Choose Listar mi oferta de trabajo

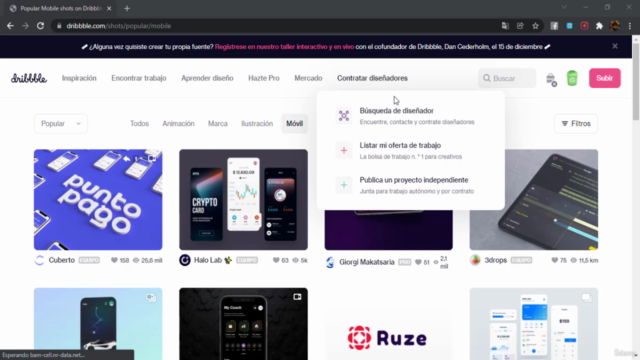coord(411,151)
